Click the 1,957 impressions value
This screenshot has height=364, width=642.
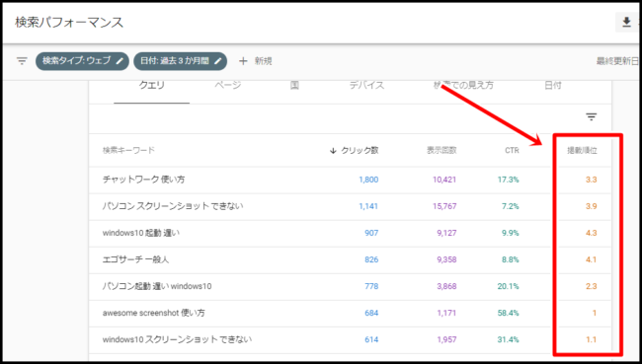tap(446, 339)
